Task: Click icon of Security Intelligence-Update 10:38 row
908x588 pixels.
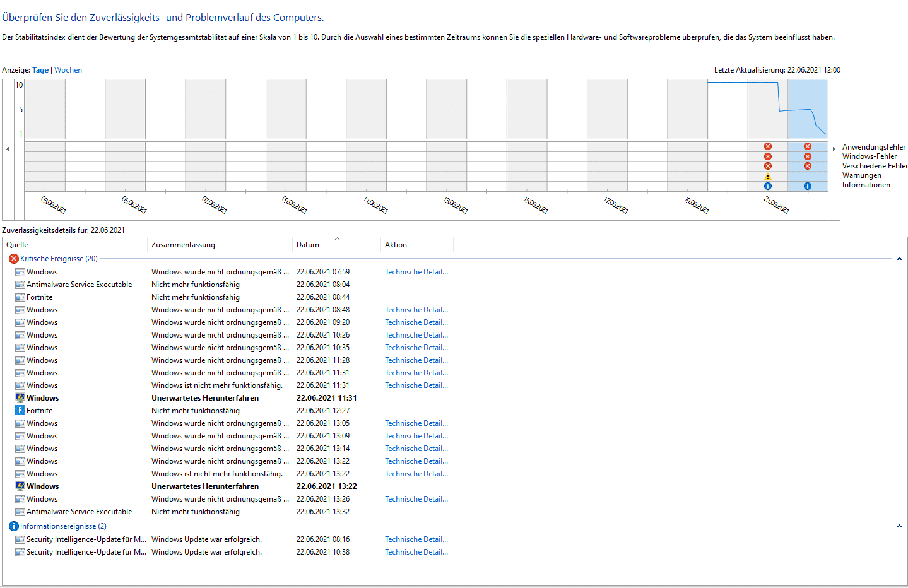Action: pos(20,552)
